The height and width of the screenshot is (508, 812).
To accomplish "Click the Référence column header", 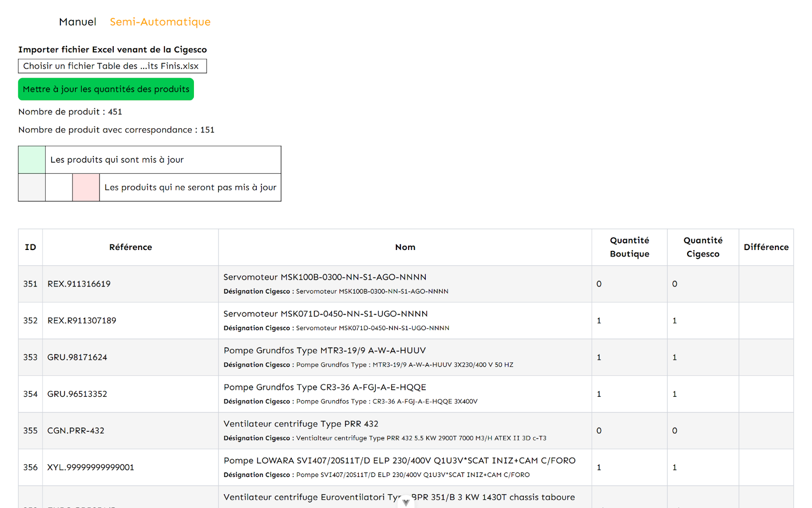I will [x=130, y=247].
